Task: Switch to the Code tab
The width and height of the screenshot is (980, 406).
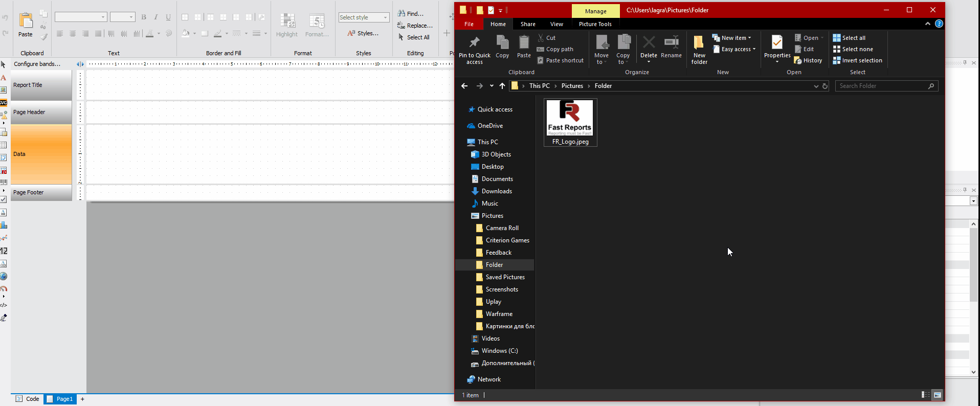Action: coord(28,399)
